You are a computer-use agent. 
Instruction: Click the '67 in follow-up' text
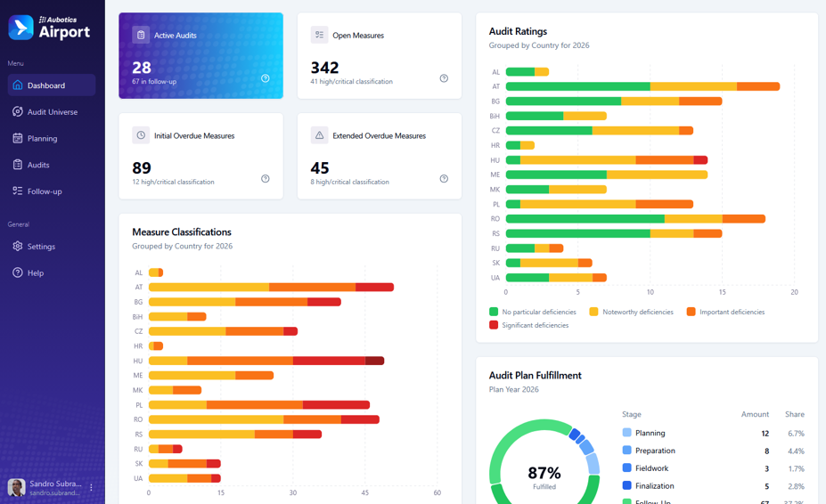tap(154, 82)
